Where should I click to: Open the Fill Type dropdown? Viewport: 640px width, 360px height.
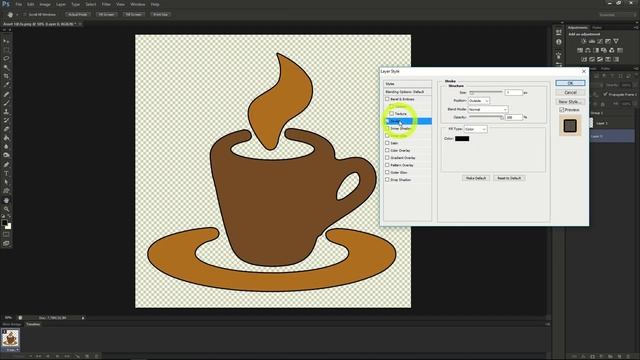(476, 129)
